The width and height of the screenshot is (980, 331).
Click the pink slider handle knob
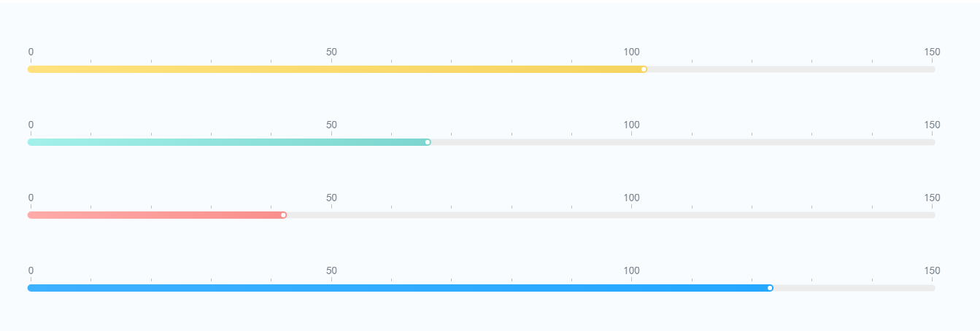[283, 215]
